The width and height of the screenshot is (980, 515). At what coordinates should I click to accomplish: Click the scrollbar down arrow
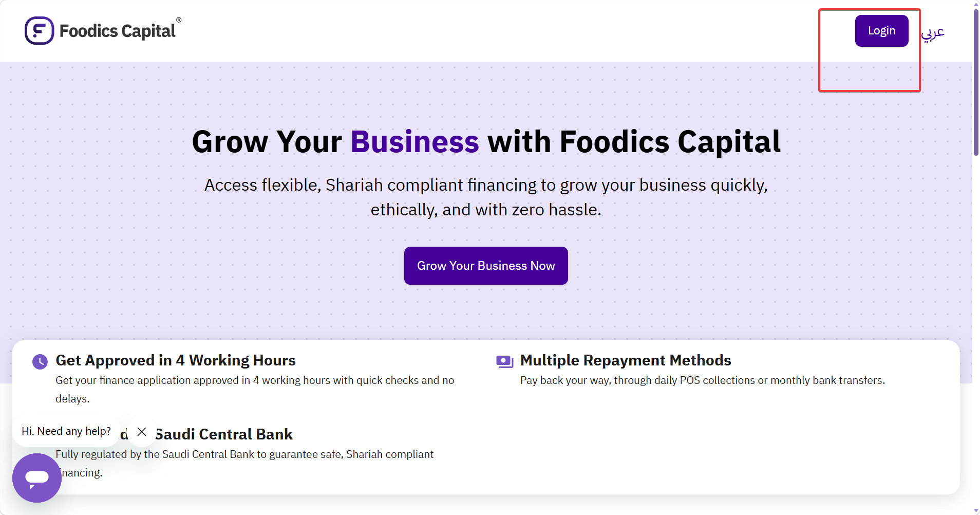pos(976,511)
